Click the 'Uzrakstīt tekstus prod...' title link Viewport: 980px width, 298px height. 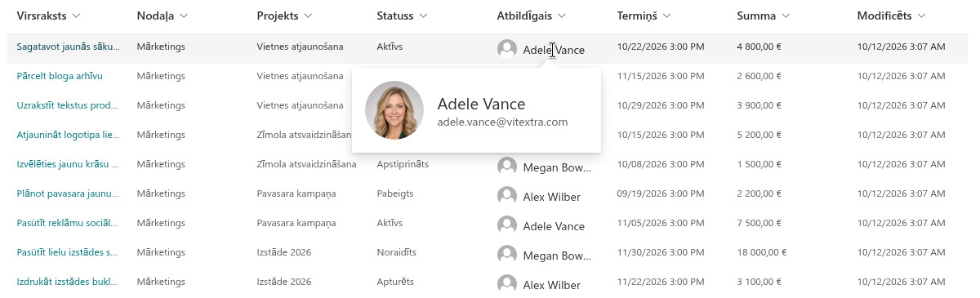pyautogui.click(x=68, y=105)
